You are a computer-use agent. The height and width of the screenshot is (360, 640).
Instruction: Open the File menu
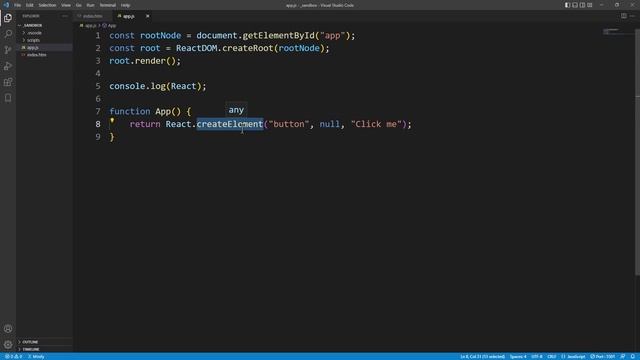[17, 5]
